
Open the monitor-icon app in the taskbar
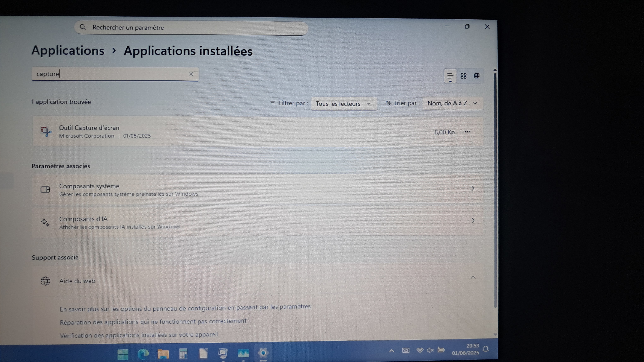tap(223, 353)
